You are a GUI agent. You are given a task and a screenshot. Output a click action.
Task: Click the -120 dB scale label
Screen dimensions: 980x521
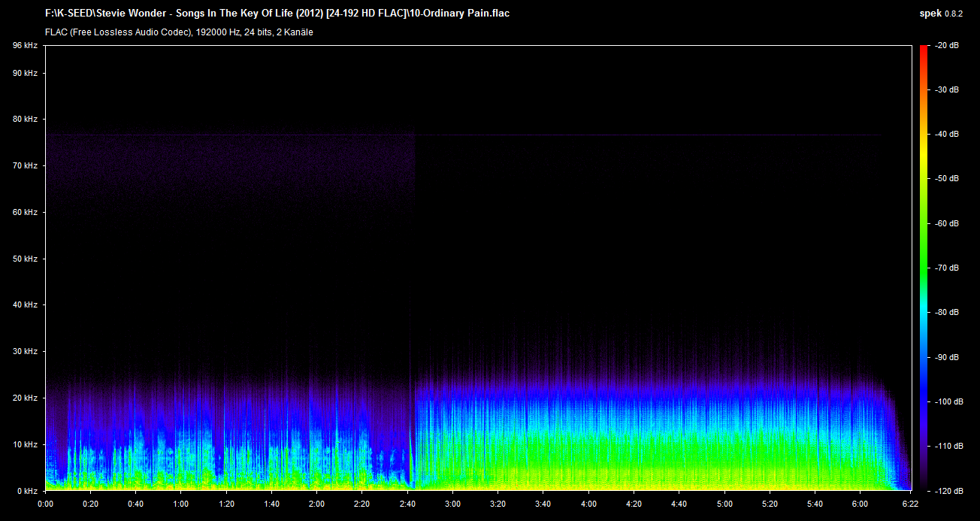pyautogui.click(x=945, y=491)
